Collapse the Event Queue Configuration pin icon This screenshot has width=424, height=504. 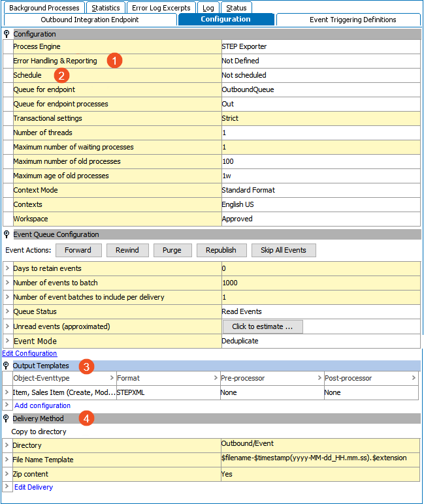[x=7, y=234]
